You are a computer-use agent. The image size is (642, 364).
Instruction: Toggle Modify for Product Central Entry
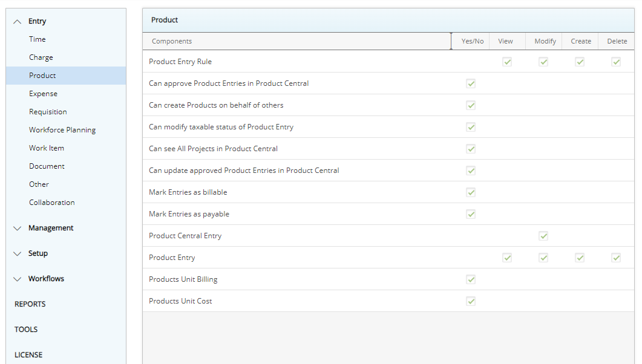click(543, 236)
